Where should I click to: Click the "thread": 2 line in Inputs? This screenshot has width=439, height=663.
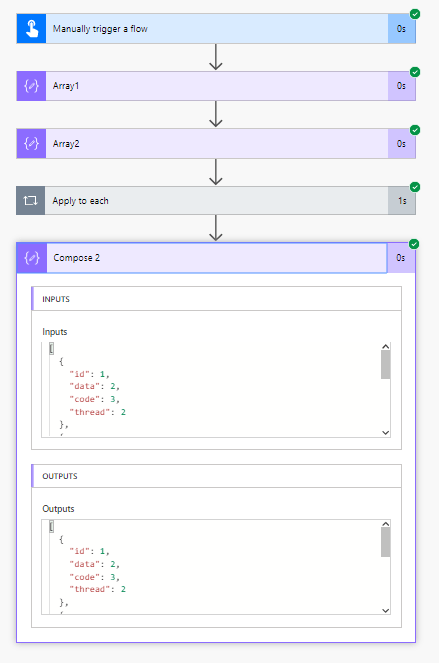pos(98,412)
